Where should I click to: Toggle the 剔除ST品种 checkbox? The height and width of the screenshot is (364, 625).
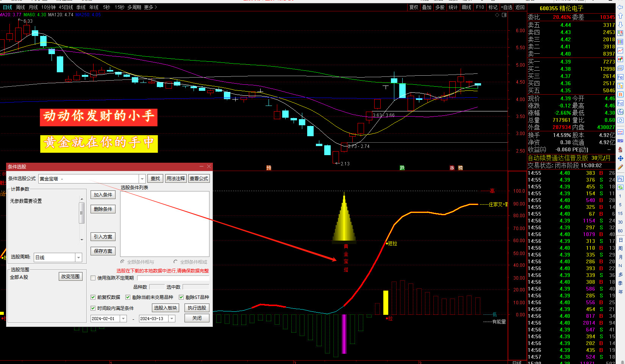(181, 297)
